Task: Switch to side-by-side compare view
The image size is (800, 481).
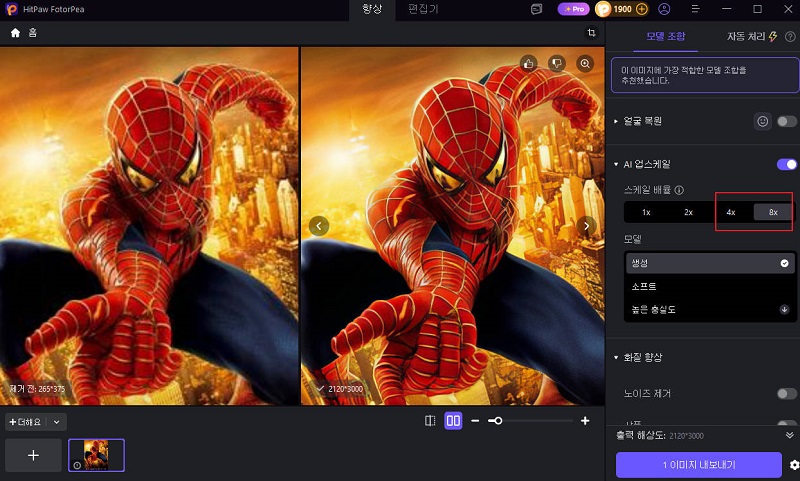Action: point(453,421)
